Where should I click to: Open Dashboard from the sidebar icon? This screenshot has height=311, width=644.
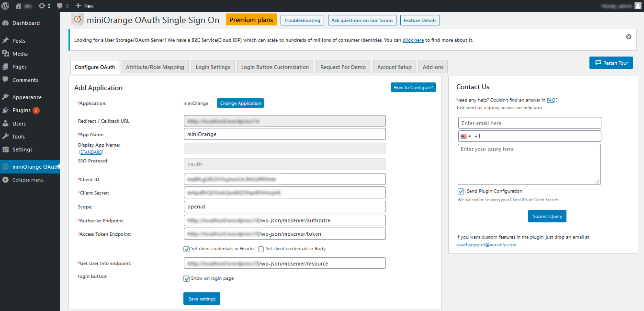pyautogui.click(x=6, y=23)
